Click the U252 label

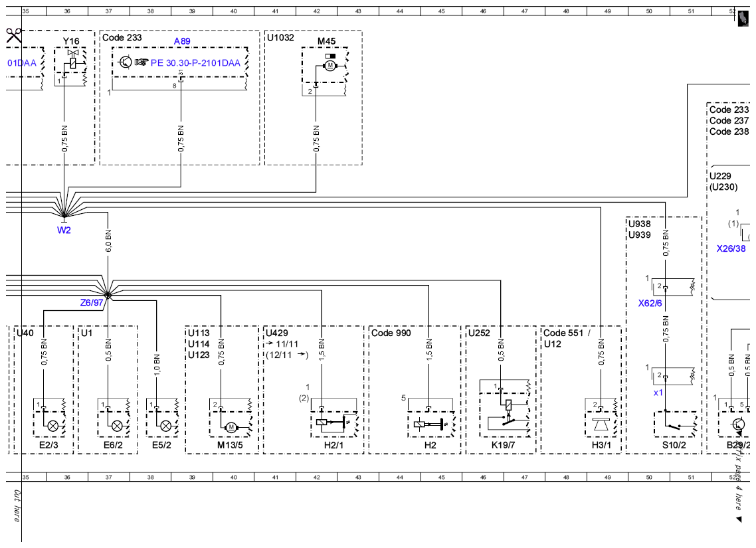pyautogui.click(x=479, y=333)
